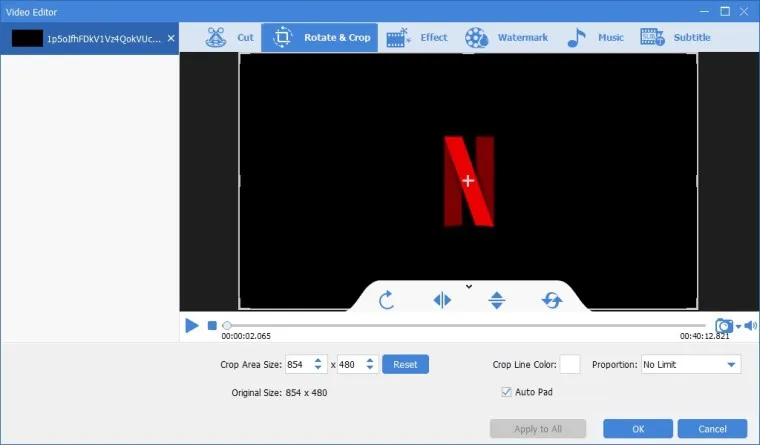Close the 1p5oIfhFDkV1Vz4QokVUc file tab

coord(171,38)
